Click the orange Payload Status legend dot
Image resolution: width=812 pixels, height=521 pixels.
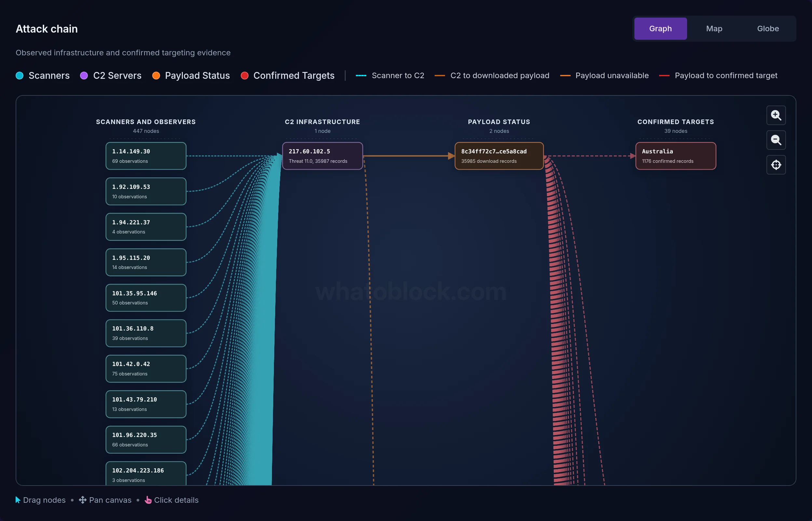pyautogui.click(x=156, y=76)
